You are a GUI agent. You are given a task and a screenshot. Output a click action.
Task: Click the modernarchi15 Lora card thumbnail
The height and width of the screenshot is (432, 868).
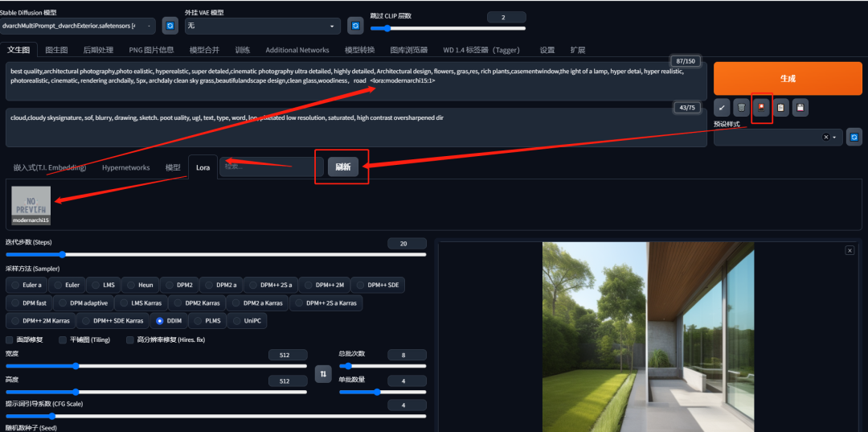31,205
